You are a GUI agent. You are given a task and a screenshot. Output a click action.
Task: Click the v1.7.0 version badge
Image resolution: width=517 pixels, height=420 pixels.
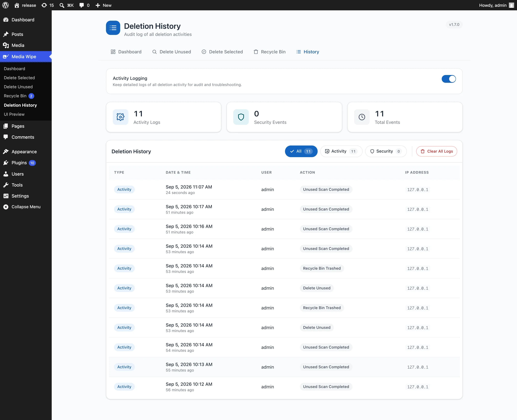(454, 24)
